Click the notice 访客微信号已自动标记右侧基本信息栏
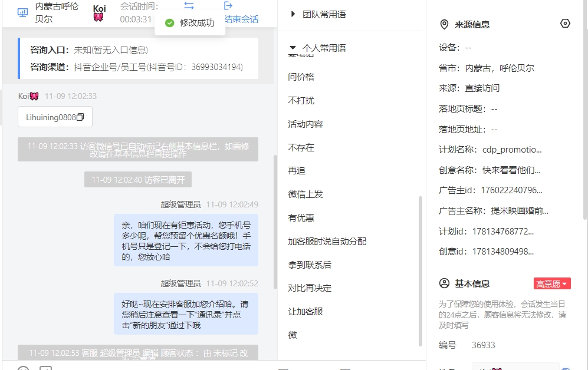 click(138, 150)
